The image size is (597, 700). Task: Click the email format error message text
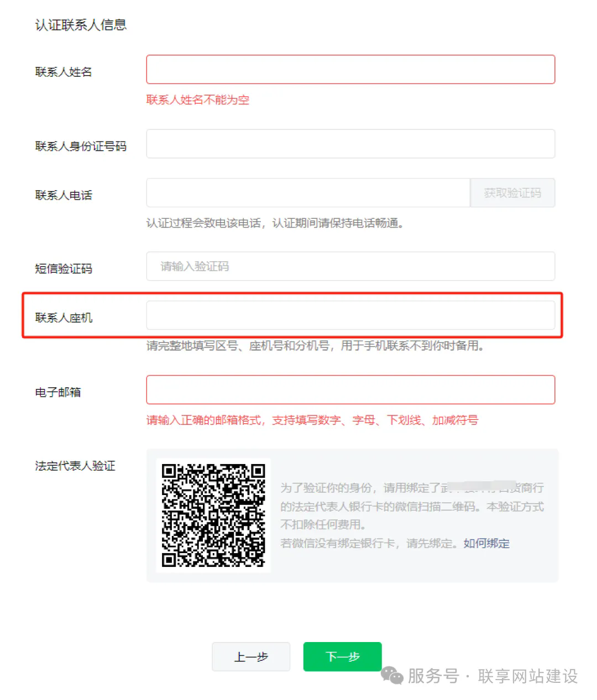coord(312,420)
